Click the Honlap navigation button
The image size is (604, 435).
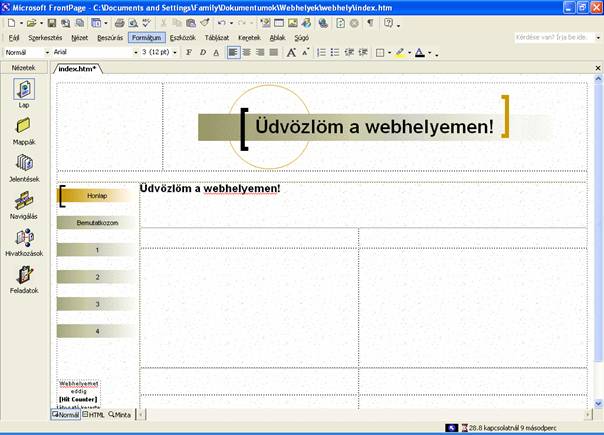pos(96,196)
